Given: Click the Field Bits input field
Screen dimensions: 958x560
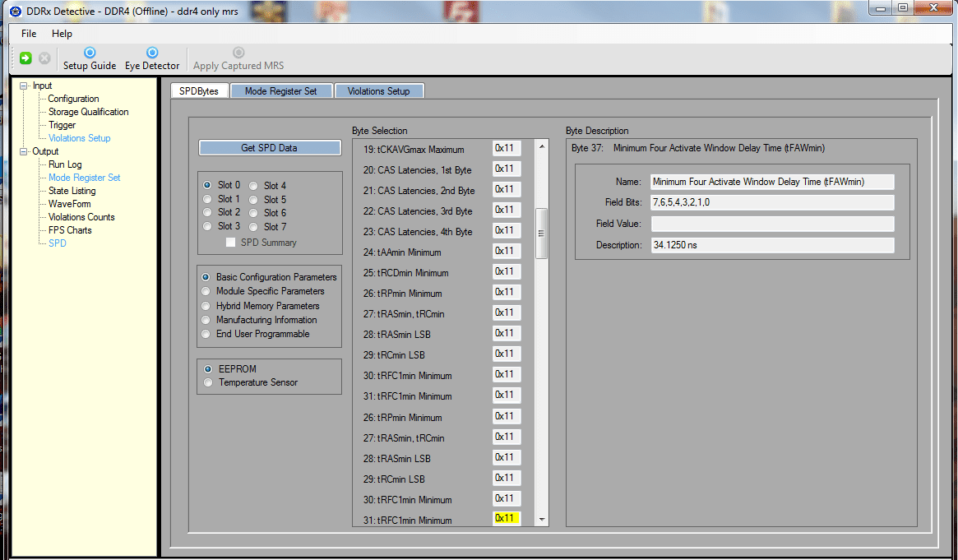Looking at the screenshot, I should click(772, 203).
